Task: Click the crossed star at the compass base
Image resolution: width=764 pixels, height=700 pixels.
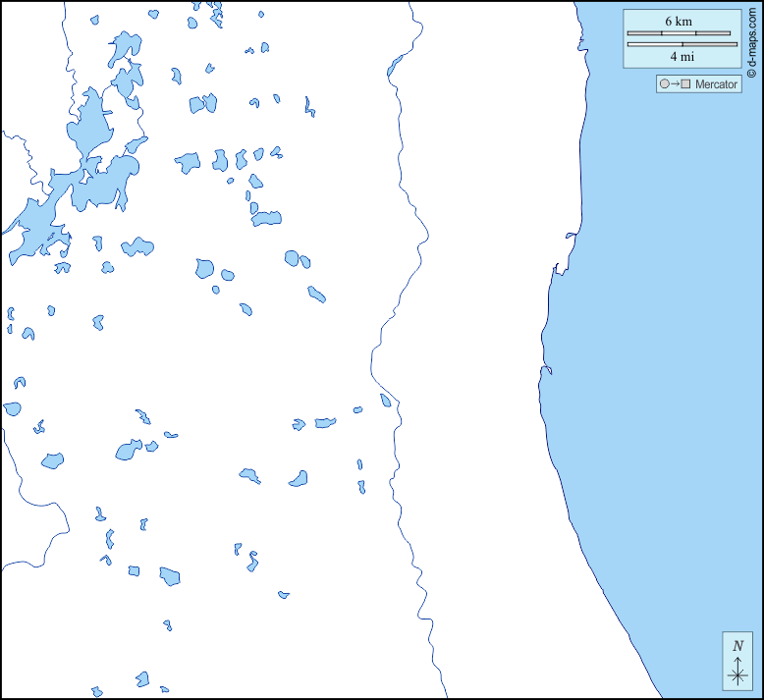Action: 737,674
